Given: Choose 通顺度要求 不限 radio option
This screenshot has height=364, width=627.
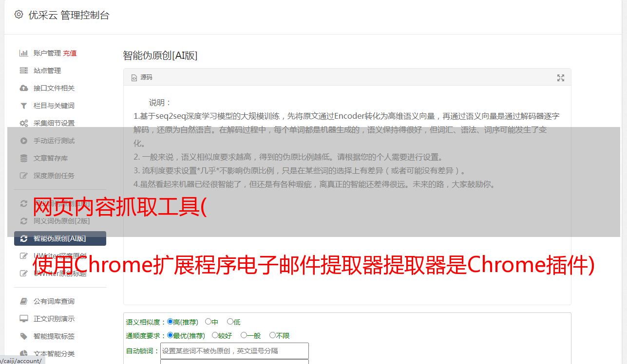Looking at the screenshot, I should [272, 335].
